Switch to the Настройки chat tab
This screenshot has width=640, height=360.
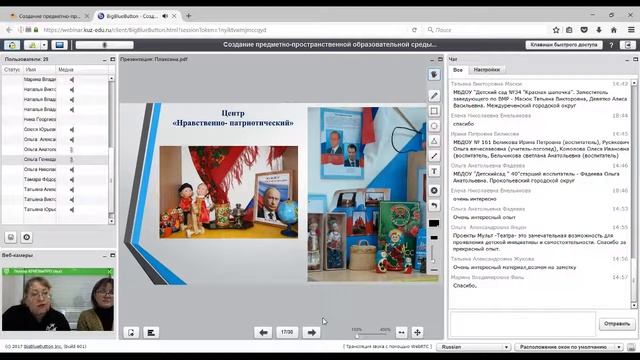487,70
